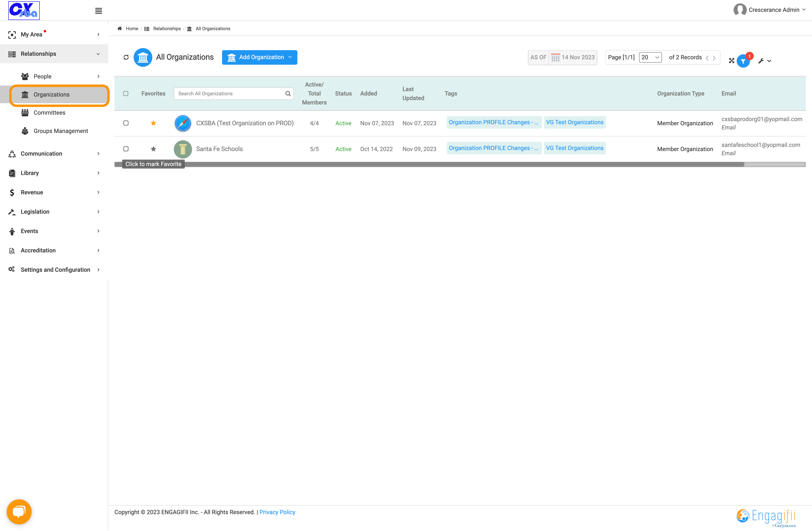The width and height of the screenshot is (812, 531).
Task: Expand the People submenu
Action: (54, 76)
